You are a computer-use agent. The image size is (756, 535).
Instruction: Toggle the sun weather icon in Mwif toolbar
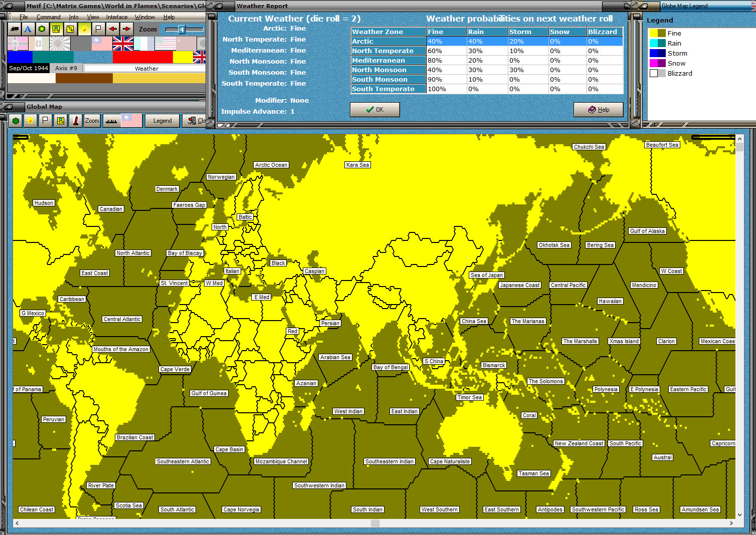84,29
